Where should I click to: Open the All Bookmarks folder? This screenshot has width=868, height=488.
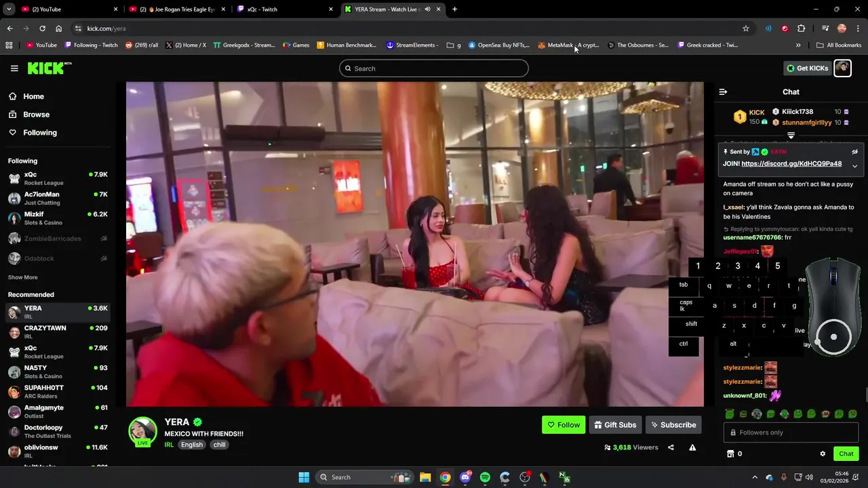(x=839, y=45)
